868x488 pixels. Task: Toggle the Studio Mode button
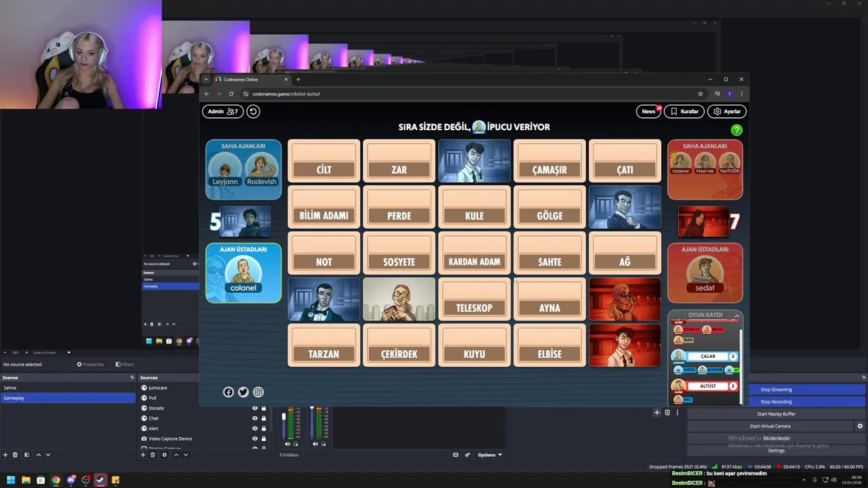point(776,439)
